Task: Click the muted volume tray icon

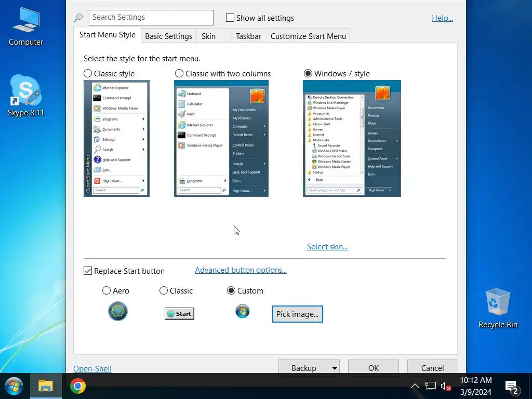Action: coord(445,386)
